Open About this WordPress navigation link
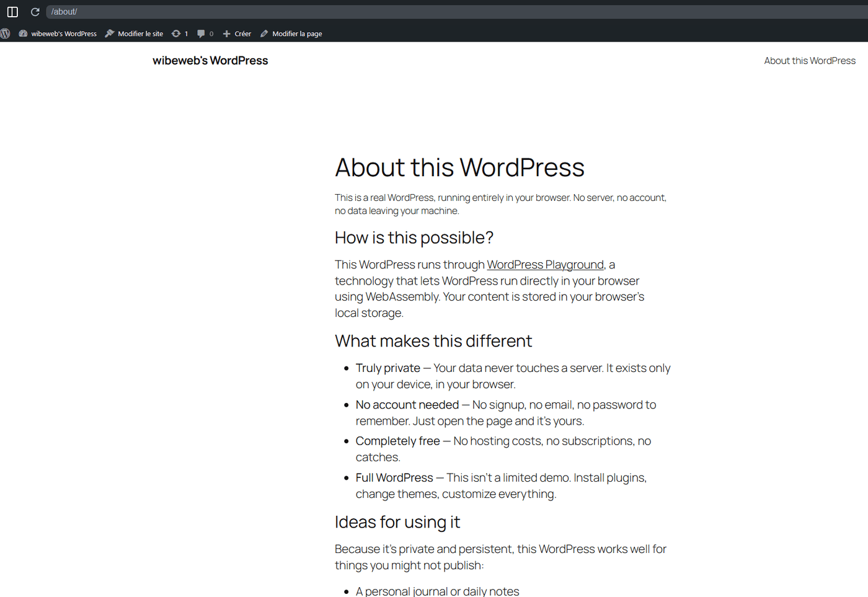Screen dimensions: 868x597 [x=810, y=60]
